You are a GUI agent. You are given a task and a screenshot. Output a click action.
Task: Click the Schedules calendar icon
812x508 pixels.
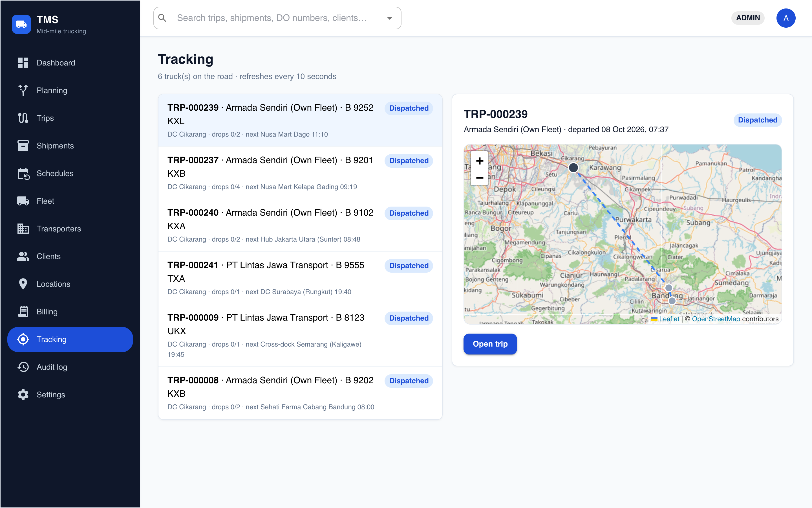pos(23,173)
